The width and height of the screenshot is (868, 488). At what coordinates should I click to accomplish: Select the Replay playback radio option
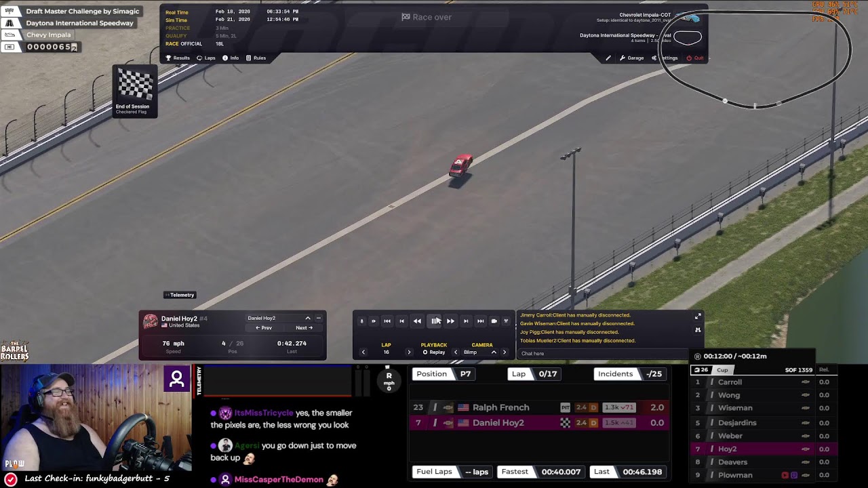[x=434, y=352]
